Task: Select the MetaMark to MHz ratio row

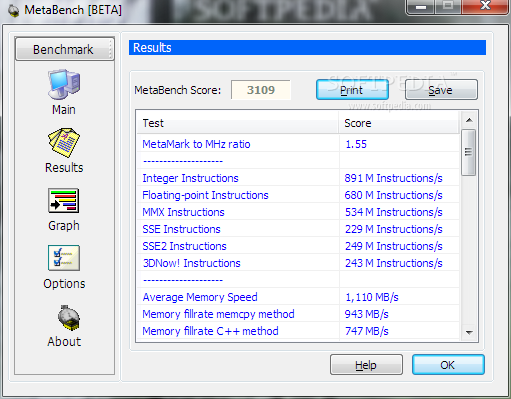Action: pyautogui.click(x=298, y=144)
